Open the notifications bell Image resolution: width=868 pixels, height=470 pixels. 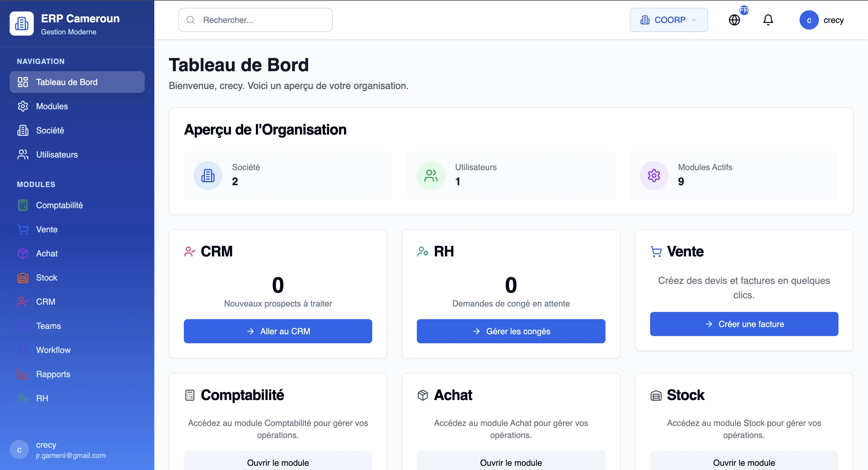[x=768, y=20]
